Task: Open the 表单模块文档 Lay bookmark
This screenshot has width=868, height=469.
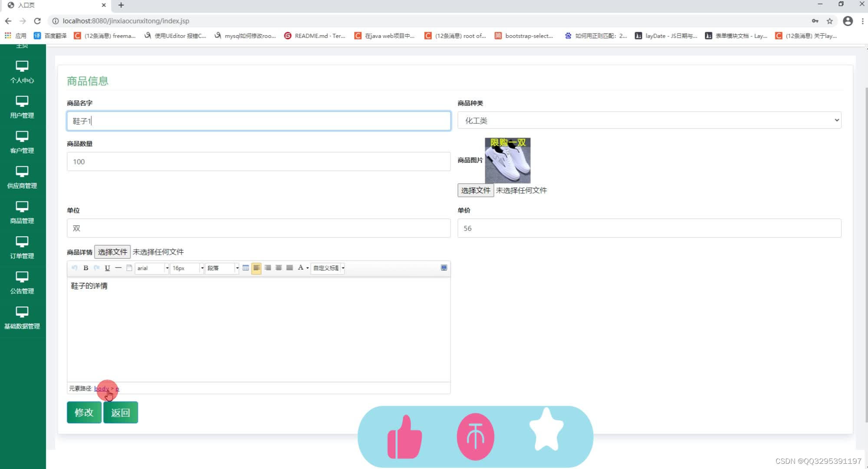Action: pyautogui.click(x=736, y=36)
